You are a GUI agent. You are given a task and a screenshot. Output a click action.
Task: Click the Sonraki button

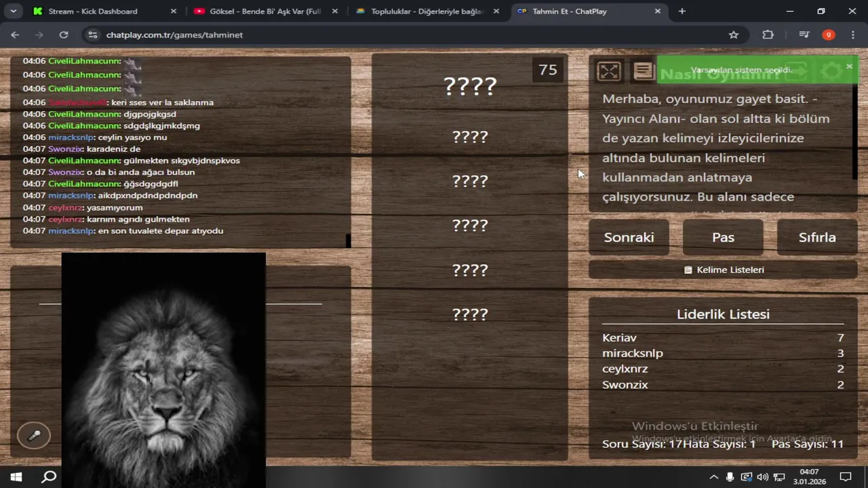[629, 237]
